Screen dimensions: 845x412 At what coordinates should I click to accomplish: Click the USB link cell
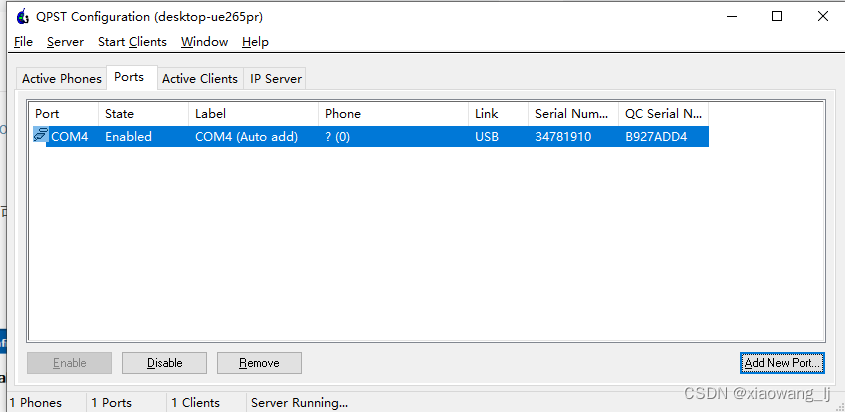point(487,137)
